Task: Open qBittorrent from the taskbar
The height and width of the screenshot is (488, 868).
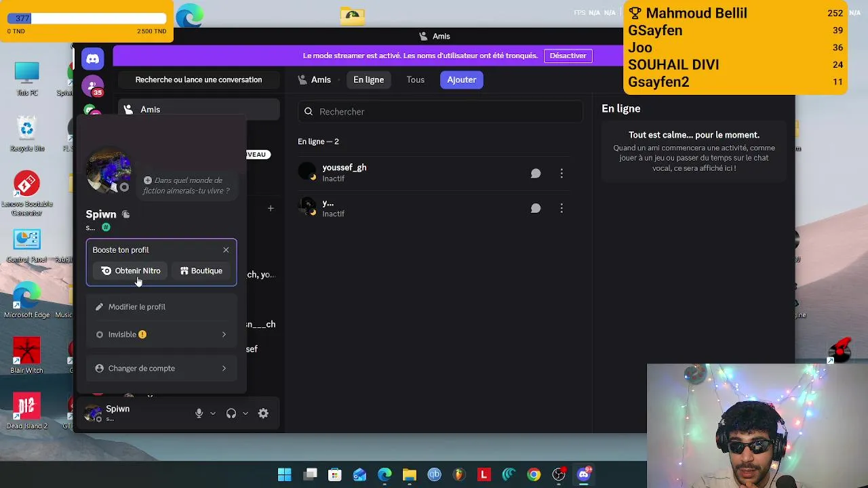Action: pyautogui.click(x=435, y=474)
